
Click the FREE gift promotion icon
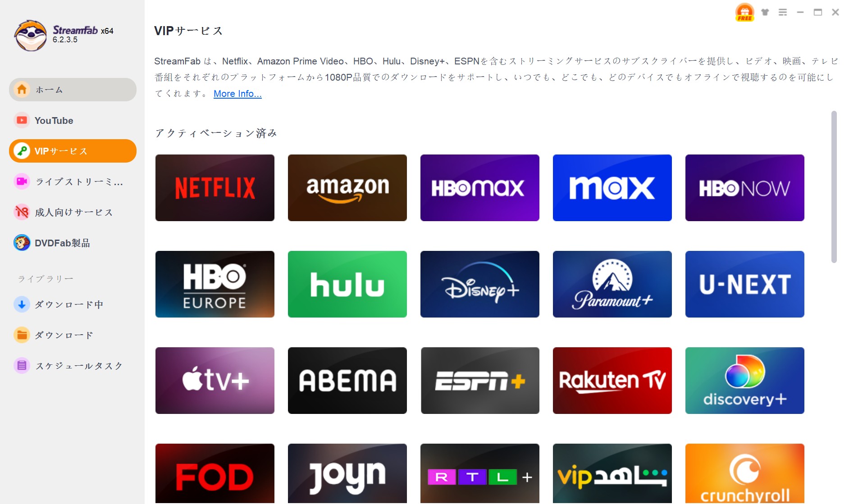click(x=745, y=12)
